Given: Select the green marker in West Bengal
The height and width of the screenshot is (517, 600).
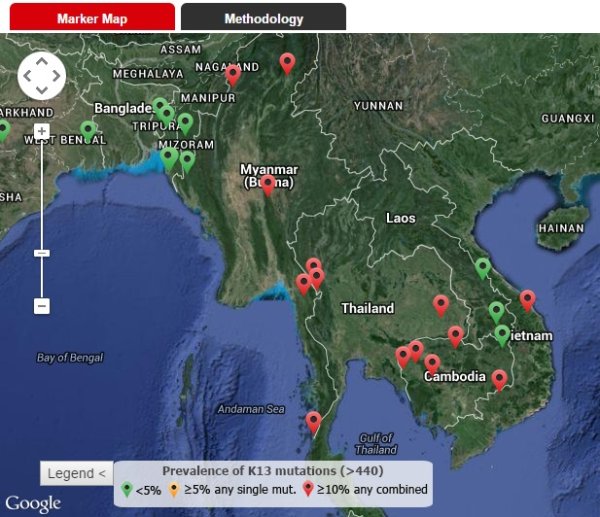Looking at the screenshot, I should click(x=88, y=130).
